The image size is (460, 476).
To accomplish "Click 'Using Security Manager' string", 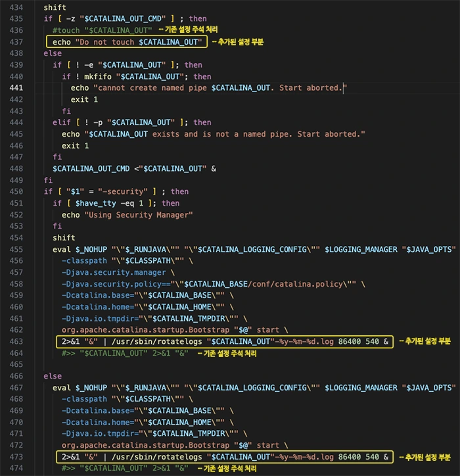I will [x=139, y=215].
